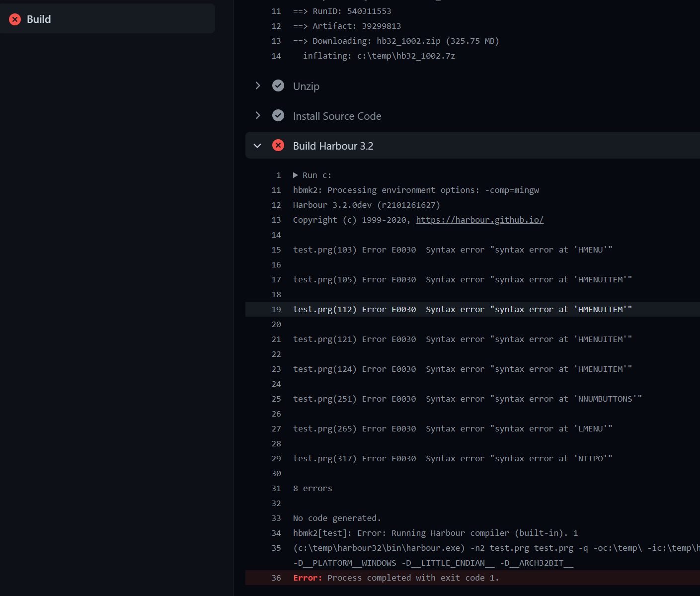The width and height of the screenshot is (700, 596).
Task: Click the 'inflating: c:\temp\hb32_1002.7z' log line
Action: coord(379,56)
